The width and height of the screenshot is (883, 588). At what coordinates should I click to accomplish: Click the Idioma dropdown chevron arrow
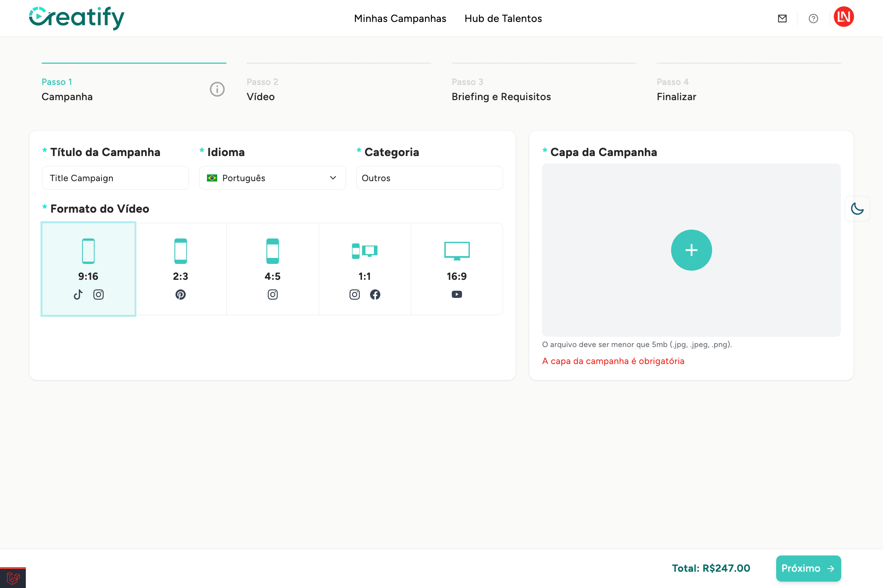333,178
